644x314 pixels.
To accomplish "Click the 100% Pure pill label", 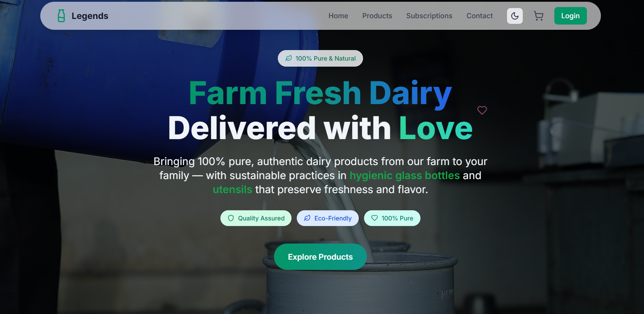I will [x=397, y=218].
